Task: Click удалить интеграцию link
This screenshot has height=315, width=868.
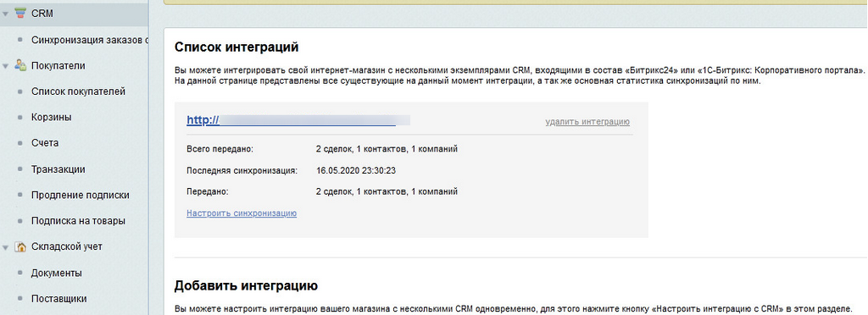Action: tap(587, 122)
